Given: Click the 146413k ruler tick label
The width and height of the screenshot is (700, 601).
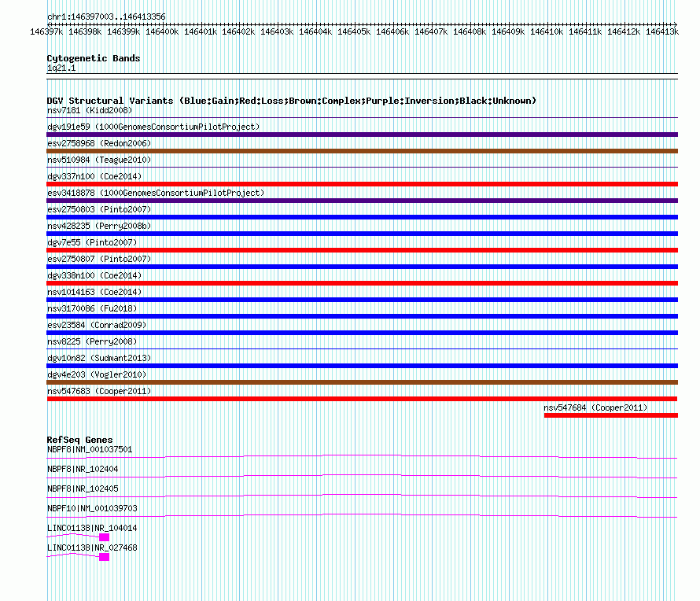Looking at the screenshot, I should coord(662,31).
